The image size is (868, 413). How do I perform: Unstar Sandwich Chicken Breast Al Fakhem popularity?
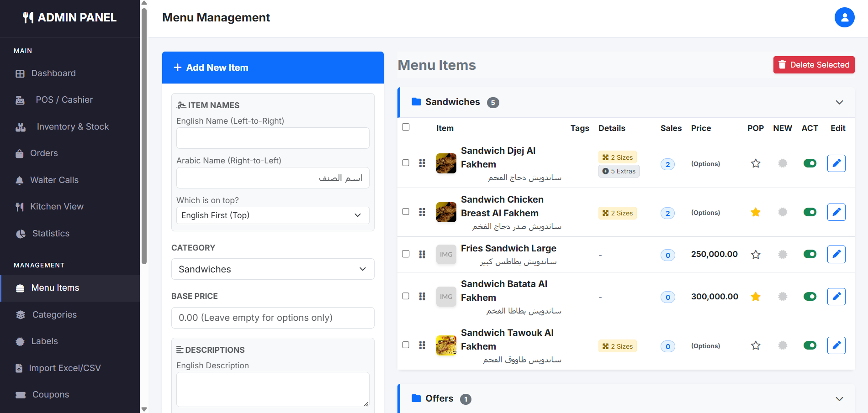coord(756,212)
